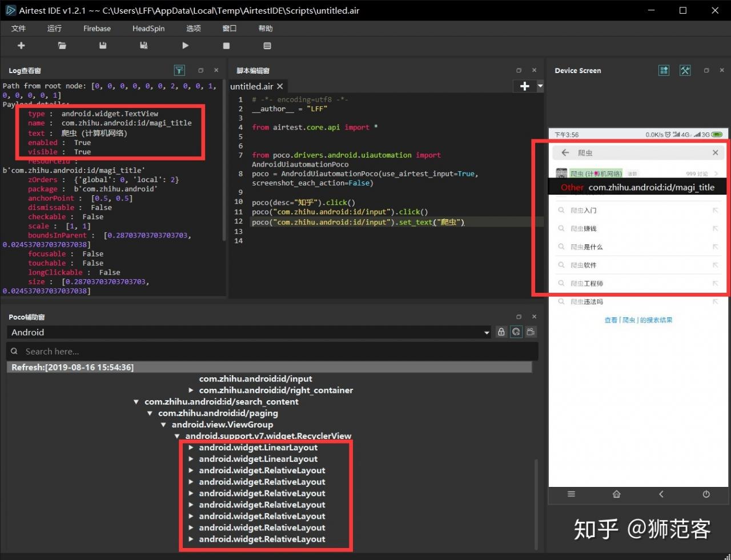The image size is (731, 560).
Task: Open the report viewer toolbar icon
Action: pos(267,46)
